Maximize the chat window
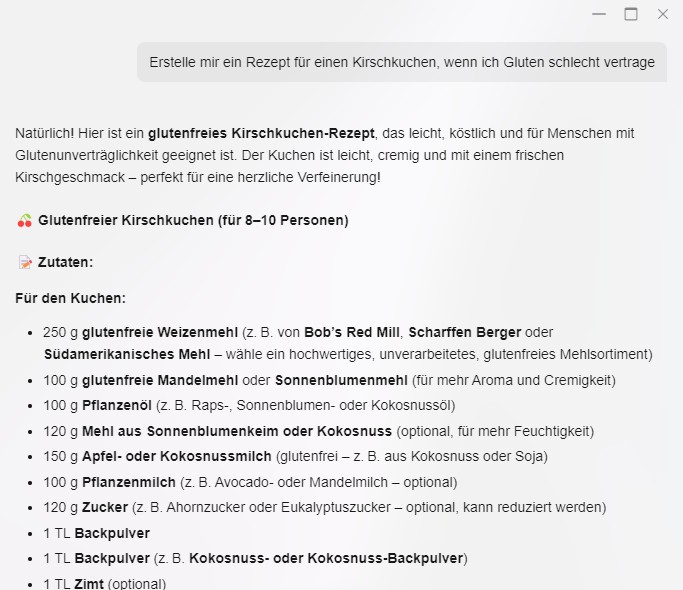Viewport: 683px width, 590px height. pyautogui.click(x=630, y=14)
